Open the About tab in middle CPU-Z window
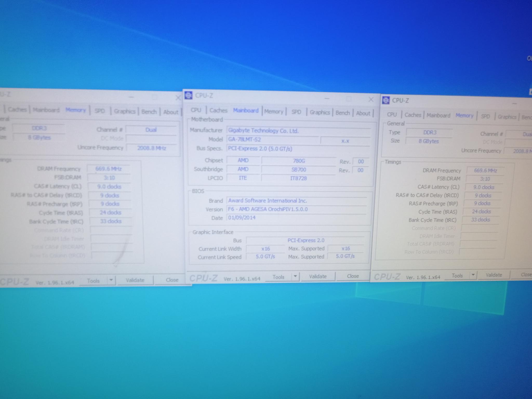The width and height of the screenshot is (532, 399). pyautogui.click(x=363, y=113)
